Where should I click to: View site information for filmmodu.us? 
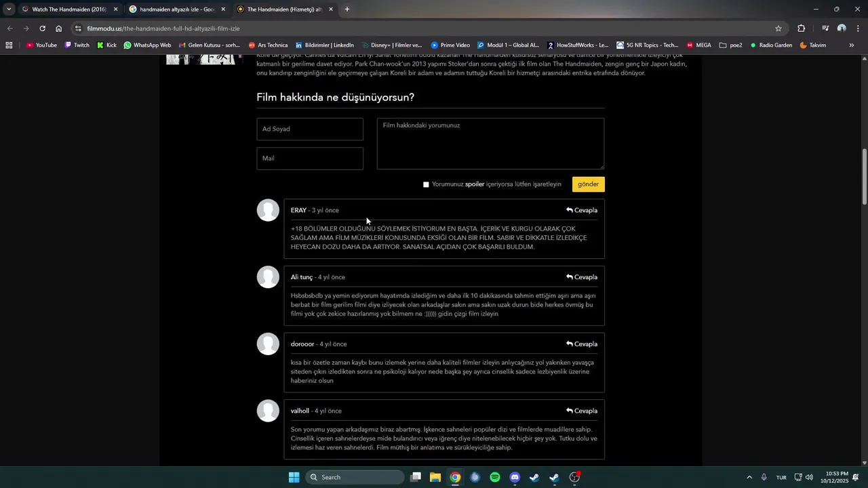tap(78, 28)
